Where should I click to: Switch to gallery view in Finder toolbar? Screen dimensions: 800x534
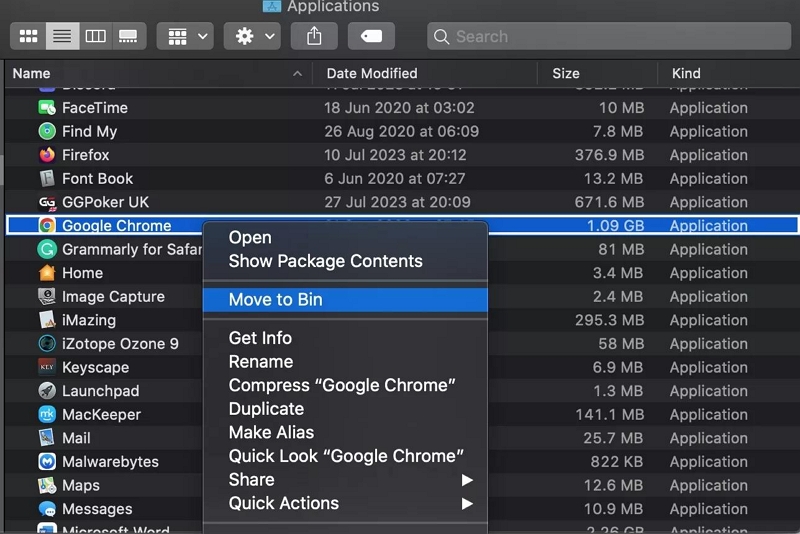click(128, 36)
